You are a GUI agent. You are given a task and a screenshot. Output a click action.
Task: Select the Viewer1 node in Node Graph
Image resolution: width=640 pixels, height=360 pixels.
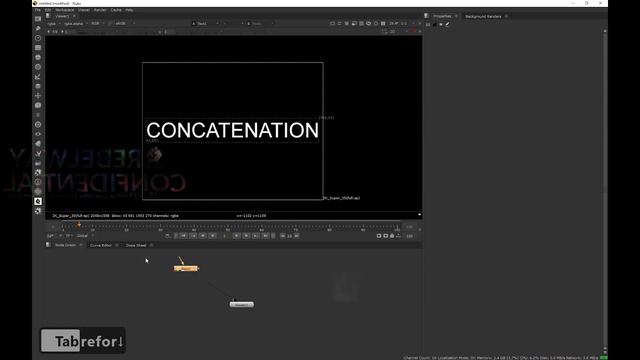point(242,304)
